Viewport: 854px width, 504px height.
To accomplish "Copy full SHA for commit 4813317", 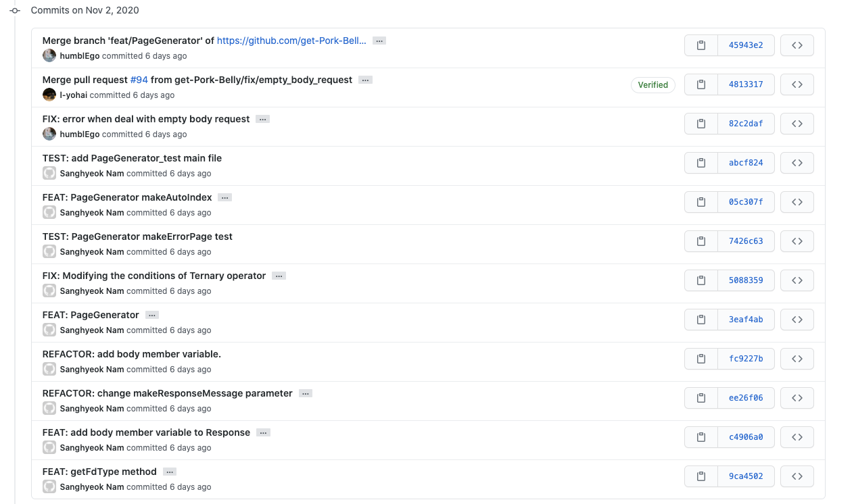I will tap(701, 84).
